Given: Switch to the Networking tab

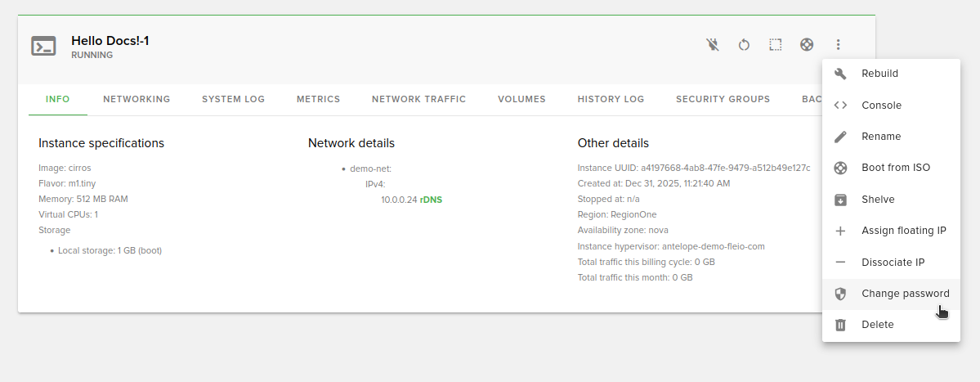Looking at the screenshot, I should coord(136,99).
